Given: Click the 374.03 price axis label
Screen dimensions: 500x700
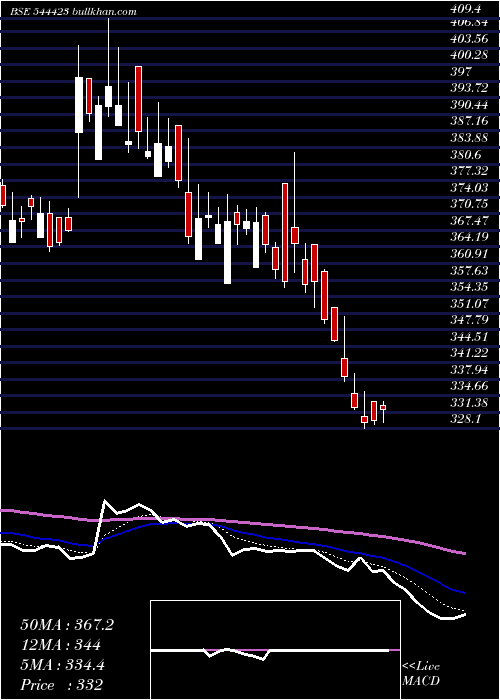Looking at the screenshot, I should pyautogui.click(x=470, y=188).
